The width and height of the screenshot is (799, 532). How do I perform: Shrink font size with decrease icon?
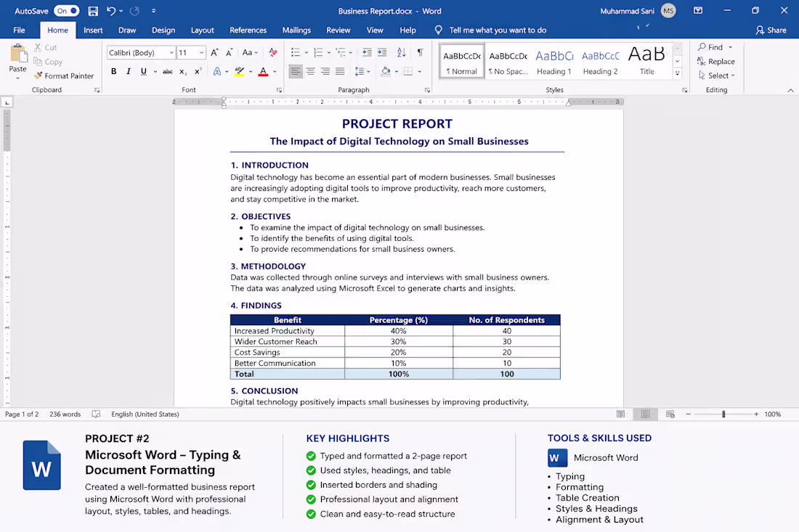[230, 52]
